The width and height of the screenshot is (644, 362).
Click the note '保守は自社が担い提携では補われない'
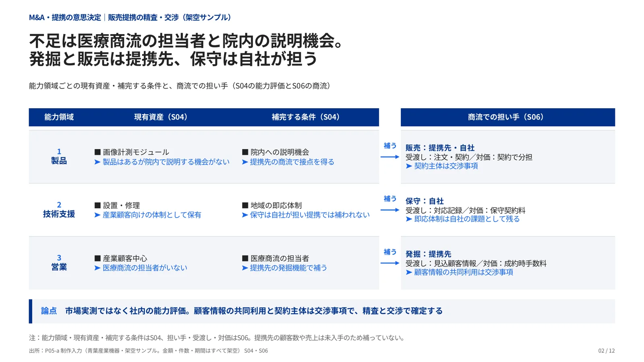306,215
